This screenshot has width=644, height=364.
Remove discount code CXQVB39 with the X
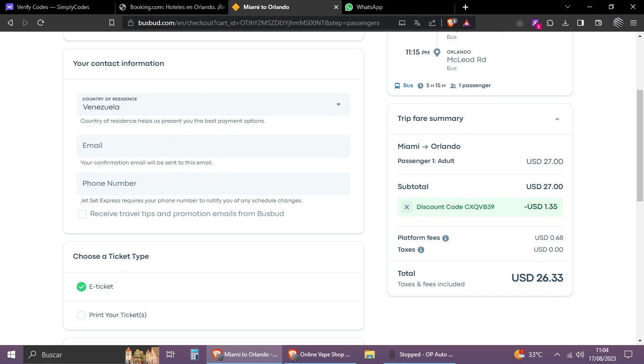(x=407, y=207)
